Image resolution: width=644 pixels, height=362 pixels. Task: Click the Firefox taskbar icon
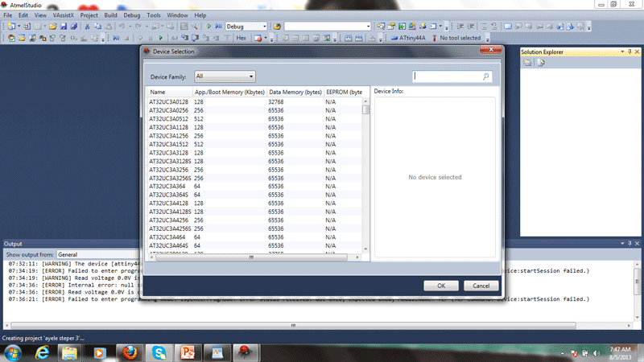(130, 352)
